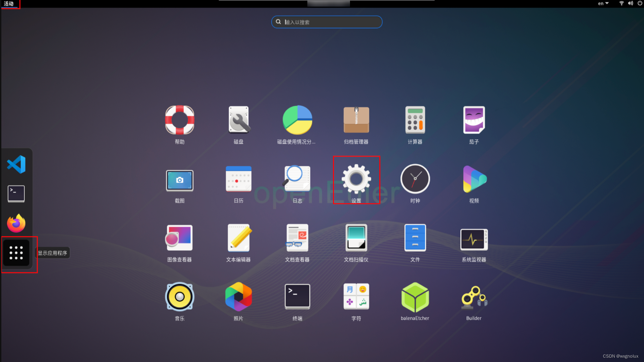Click inside the 输入以搜索 search field
The image size is (644, 362).
[326, 22]
